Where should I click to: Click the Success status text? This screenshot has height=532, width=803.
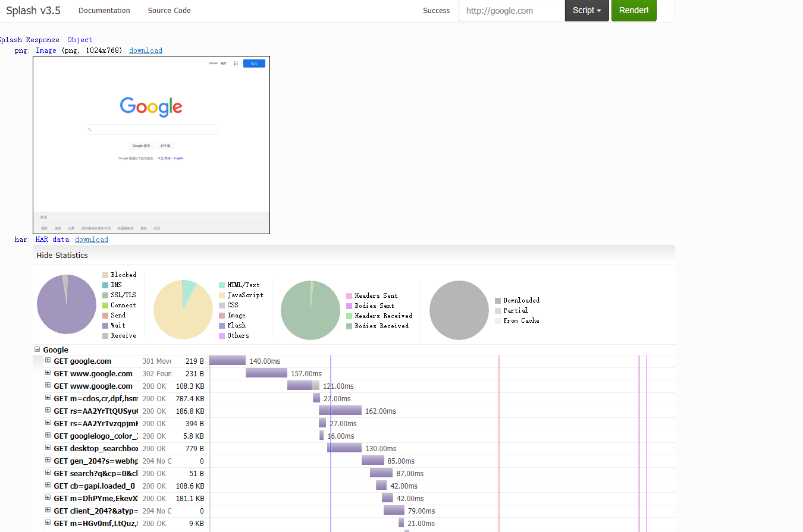[436, 11]
